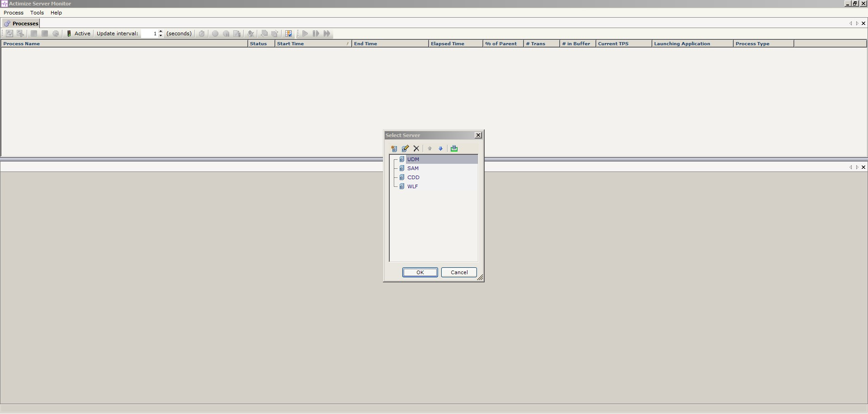Click the grayed icon left of stacked-windows icons
Viewport: 868px width, 414px height.
(x=250, y=33)
